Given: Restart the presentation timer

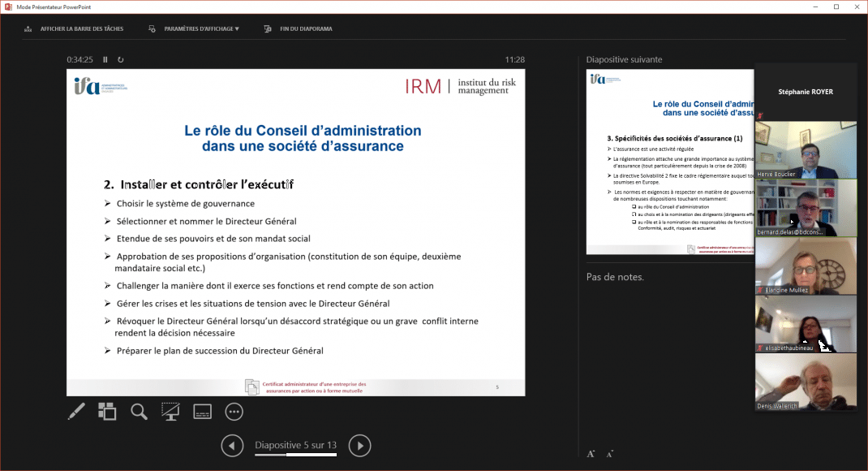Looking at the screenshot, I should tap(121, 58).
